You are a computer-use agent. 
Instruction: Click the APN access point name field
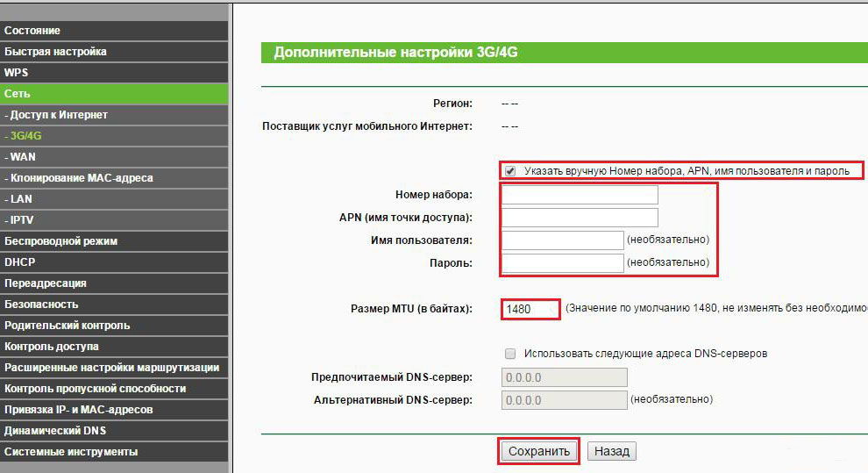click(x=580, y=218)
